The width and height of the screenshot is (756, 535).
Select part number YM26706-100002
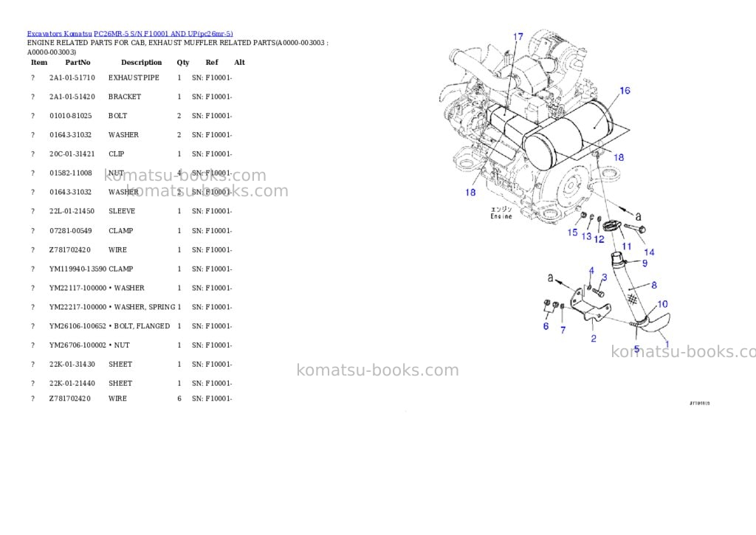[x=78, y=345]
